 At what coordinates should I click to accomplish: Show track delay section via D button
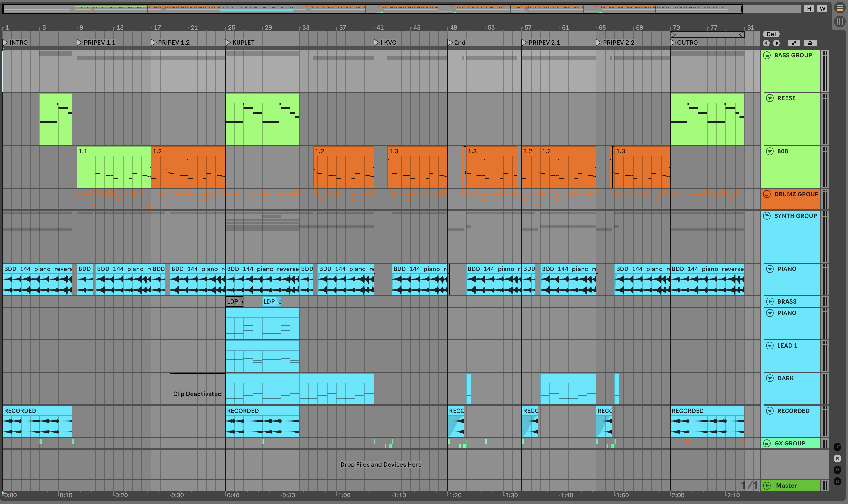coord(837,481)
